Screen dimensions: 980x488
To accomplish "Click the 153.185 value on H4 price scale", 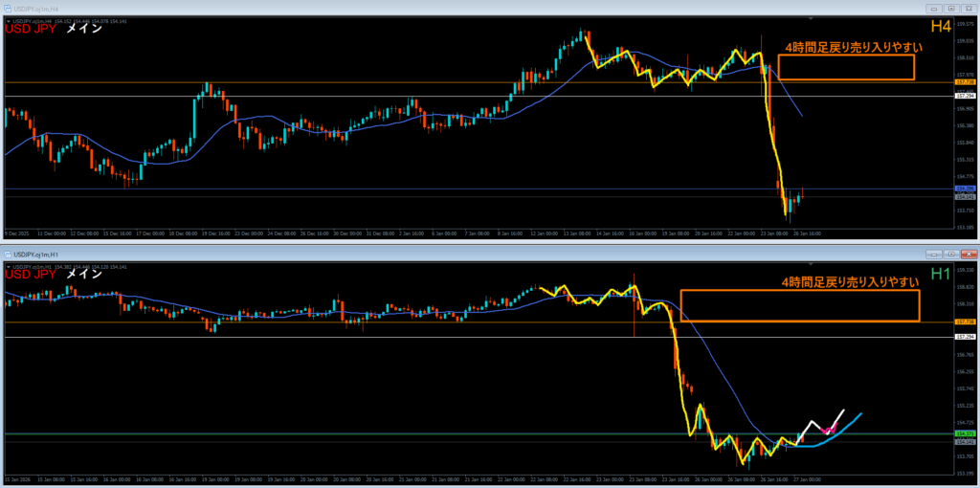I will [x=965, y=228].
